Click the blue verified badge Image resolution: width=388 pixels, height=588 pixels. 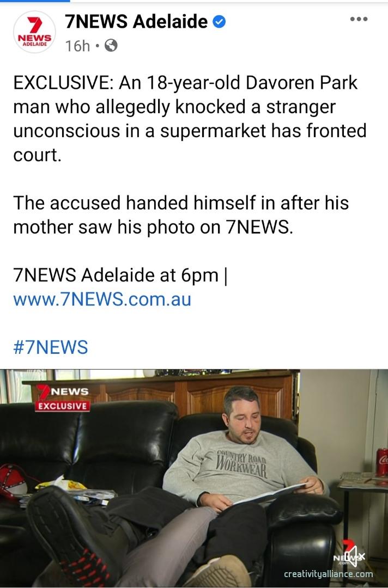pyautogui.click(x=220, y=22)
